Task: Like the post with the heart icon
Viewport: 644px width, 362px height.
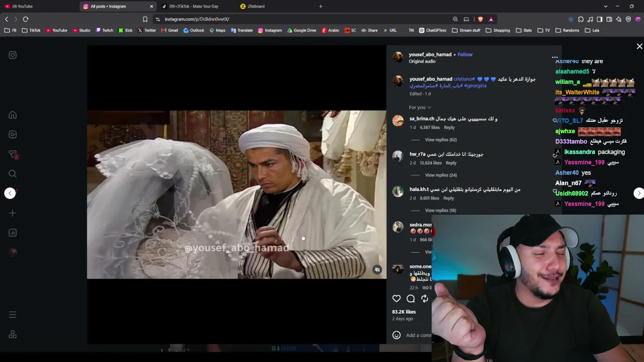Action: click(396, 299)
